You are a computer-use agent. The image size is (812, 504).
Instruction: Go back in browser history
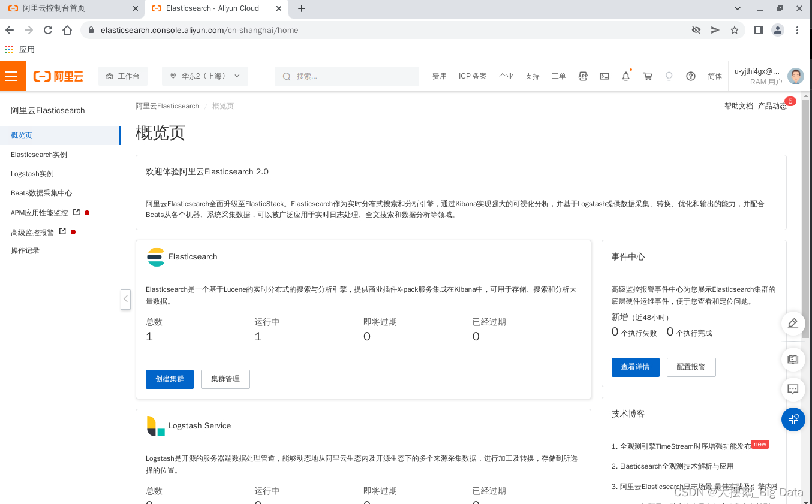(10, 30)
